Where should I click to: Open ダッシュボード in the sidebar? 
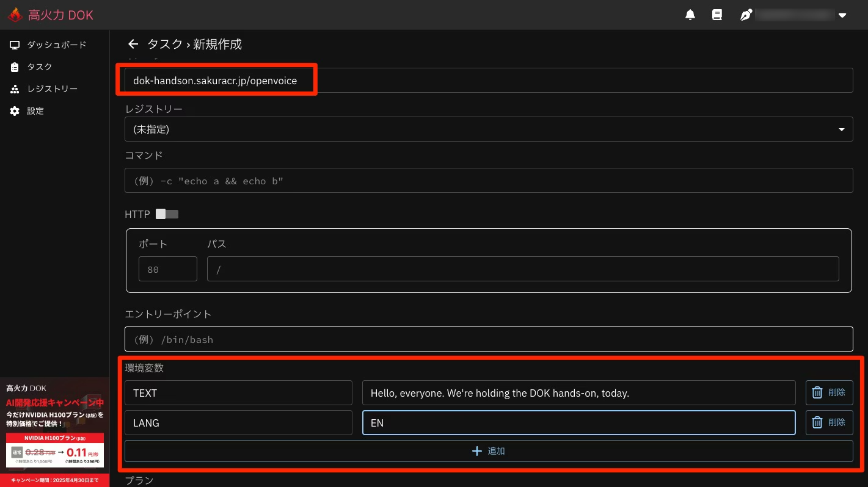56,45
